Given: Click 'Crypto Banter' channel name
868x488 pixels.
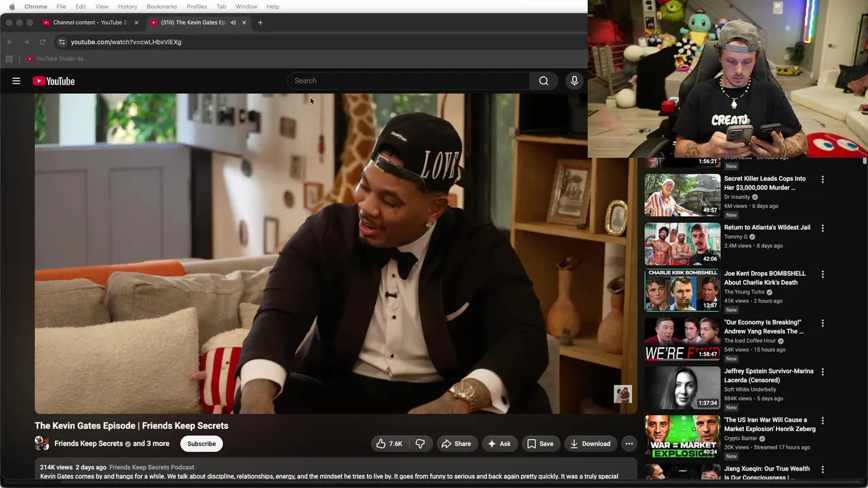Looking at the screenshot, I should coord(741,439).
